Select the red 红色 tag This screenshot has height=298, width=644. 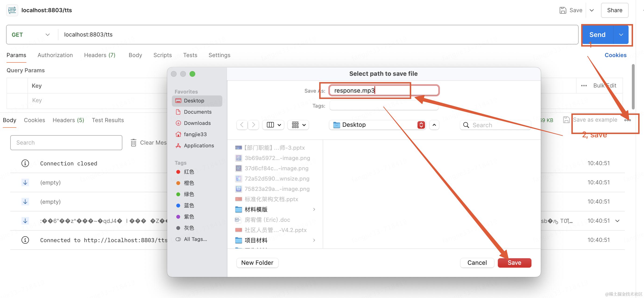pos(188,172)
